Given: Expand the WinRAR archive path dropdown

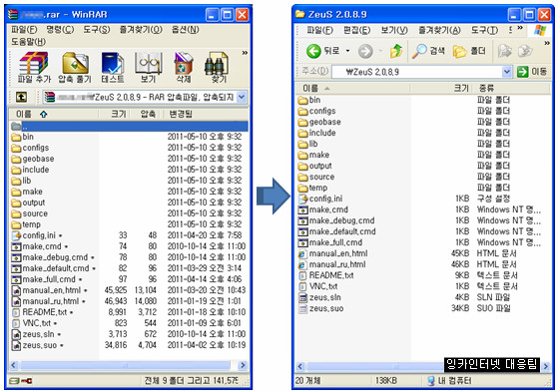Looking at the screenshot, I should 242,97.
